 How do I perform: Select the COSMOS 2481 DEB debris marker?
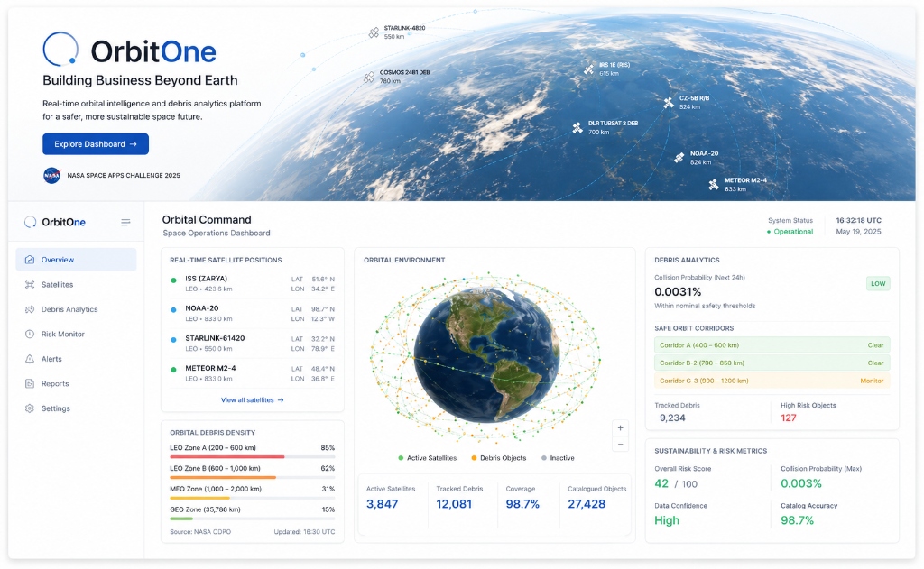(369, 78)
